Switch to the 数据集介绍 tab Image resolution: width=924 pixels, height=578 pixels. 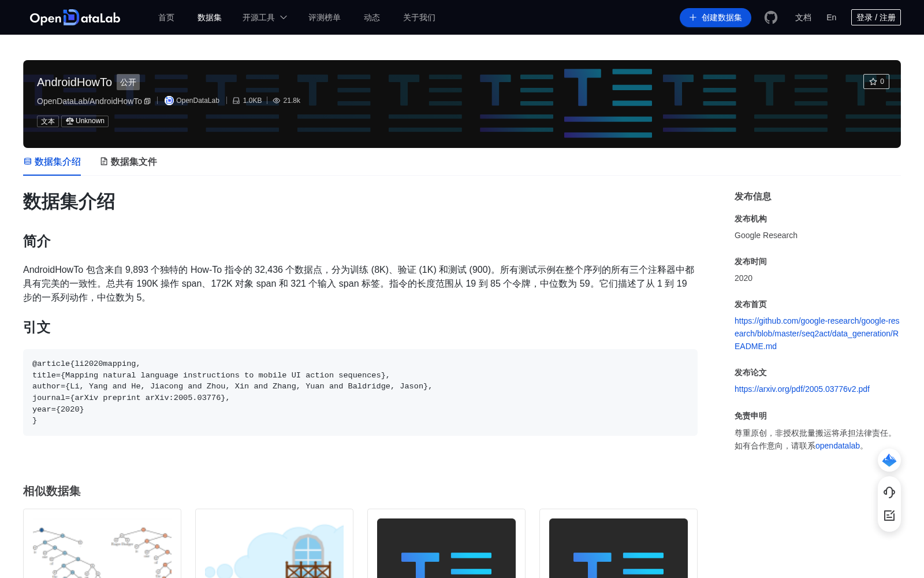point(52,162)
